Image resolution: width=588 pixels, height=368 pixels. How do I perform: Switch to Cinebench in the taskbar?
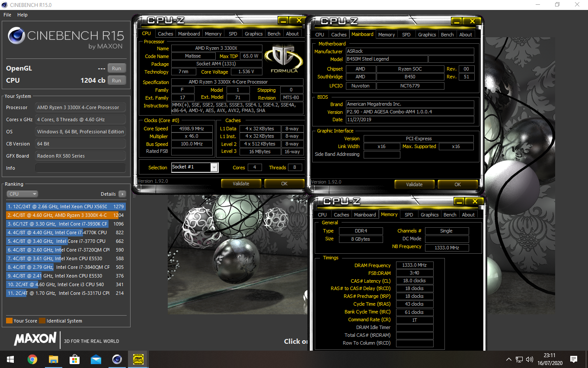pyautogui.click(x=117, y=359)
